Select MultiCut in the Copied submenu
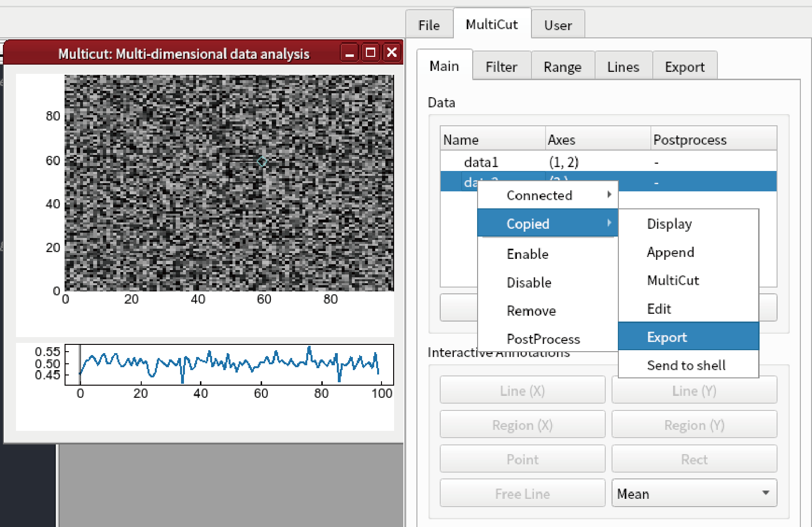812x527 pixels. pyautogui.click(x=688, y=280)
